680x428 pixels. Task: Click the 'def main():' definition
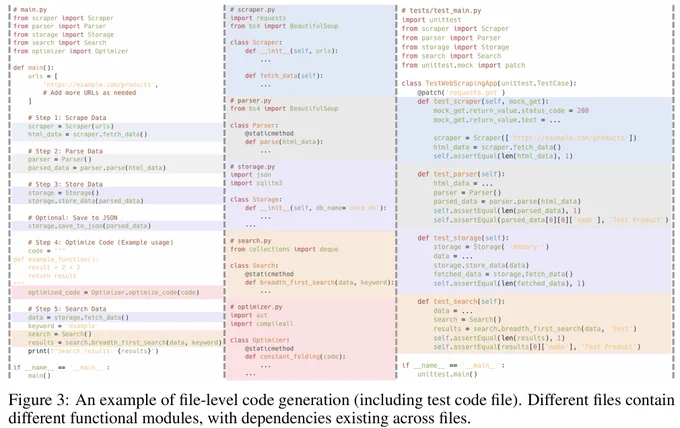click(x=34, y=68)
